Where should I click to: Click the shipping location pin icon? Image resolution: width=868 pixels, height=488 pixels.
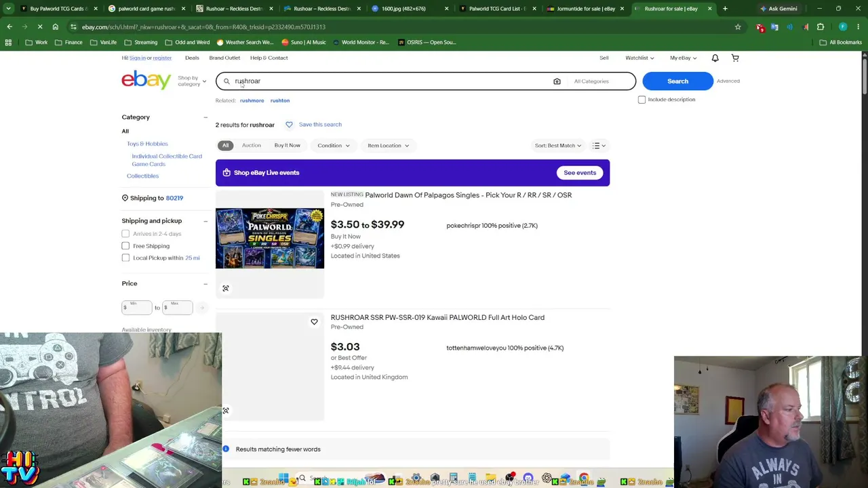point(125,198)
